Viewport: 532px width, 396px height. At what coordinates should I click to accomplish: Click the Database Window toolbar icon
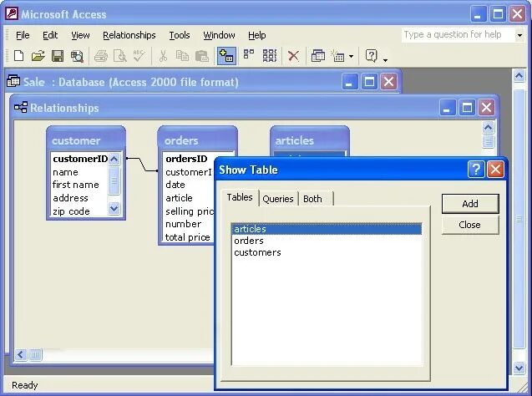tap(318, 56)
